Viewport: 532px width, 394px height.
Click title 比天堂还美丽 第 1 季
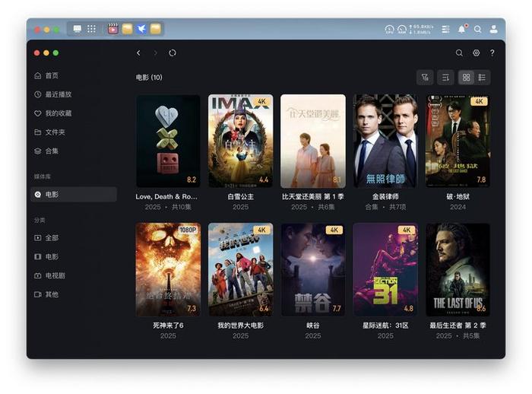[313, 197]
